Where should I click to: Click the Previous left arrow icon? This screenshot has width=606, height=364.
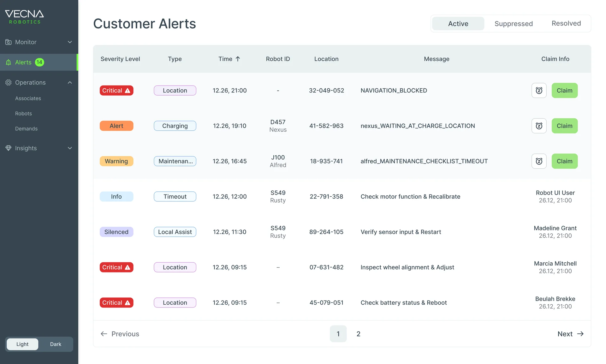point(104,334)
